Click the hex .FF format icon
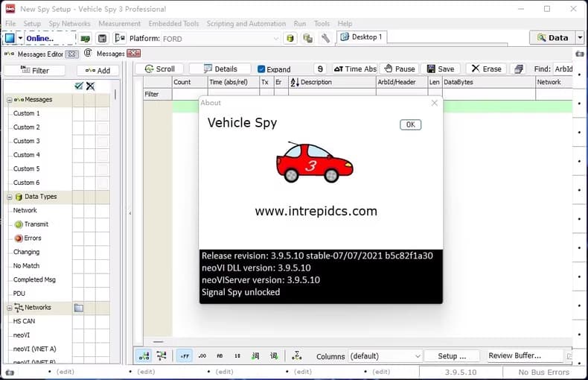 pos(184,356)
